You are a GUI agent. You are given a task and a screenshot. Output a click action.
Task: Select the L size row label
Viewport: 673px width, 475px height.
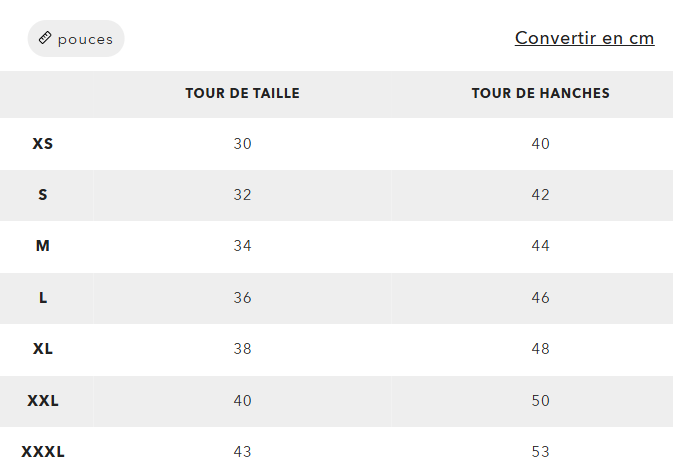click(x=43, y=298)
